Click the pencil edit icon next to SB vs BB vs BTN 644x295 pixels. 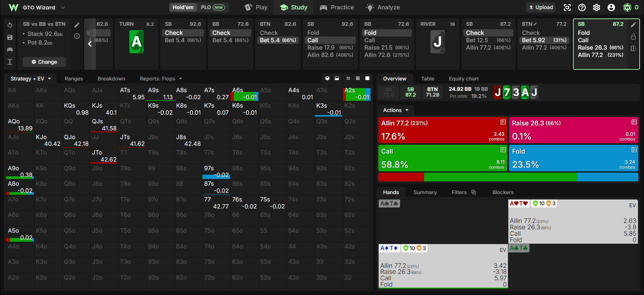[x=77, y=25]
